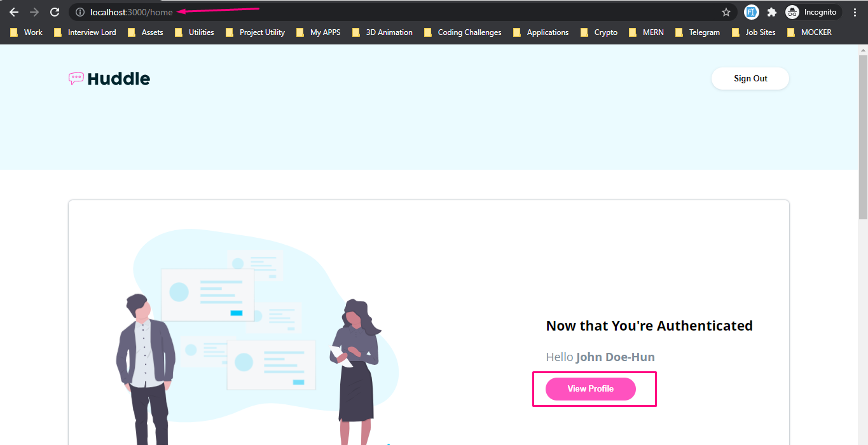Screen dimensions: 868x445
Task: Click the page vertical scrollbar thumb
Action: tap(863, 137)
